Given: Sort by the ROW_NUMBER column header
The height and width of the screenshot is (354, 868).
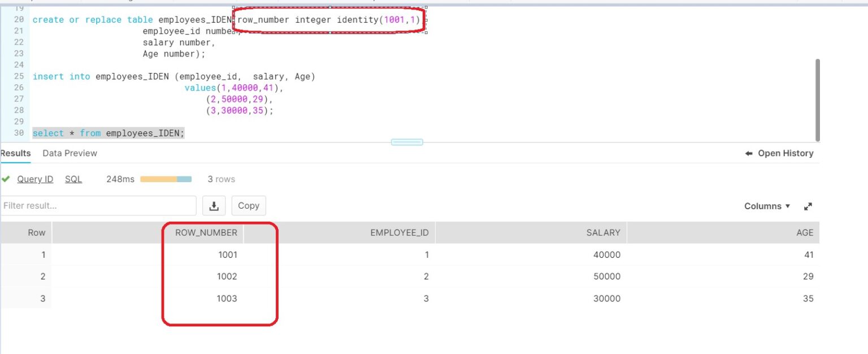Looking at the screenshot, I should click(206, 232).
